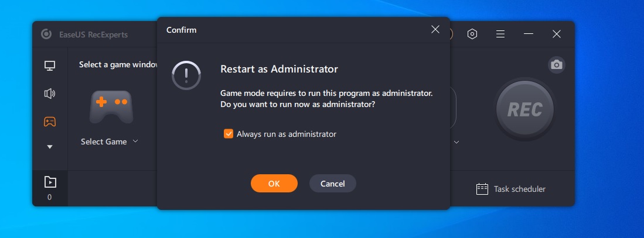Image resolution: width=644 pixels, height=238 pixels.
Task: Open settings hexagon icon in title bar
Action: coord(472,34)
